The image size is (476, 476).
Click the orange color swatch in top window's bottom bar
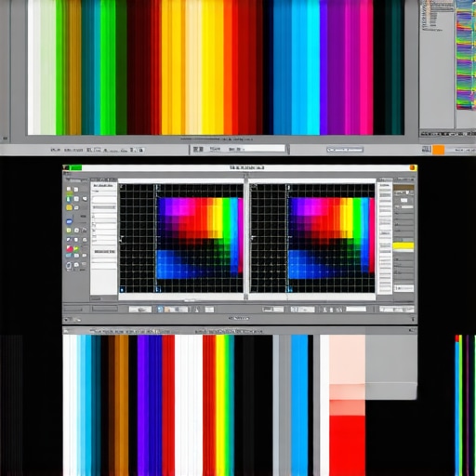(438, 150)
